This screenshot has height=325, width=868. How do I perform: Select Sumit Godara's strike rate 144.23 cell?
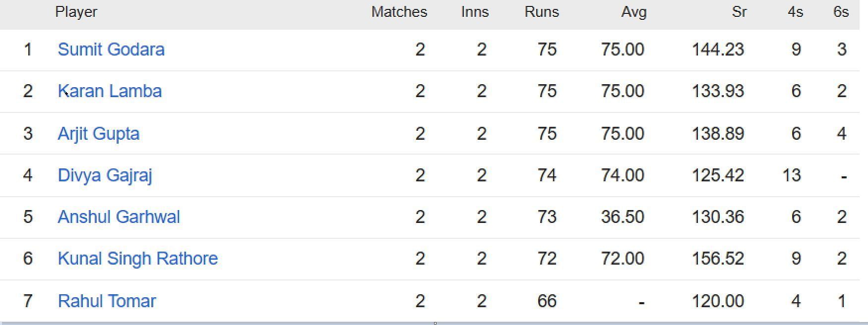click(x=718, y=50)
